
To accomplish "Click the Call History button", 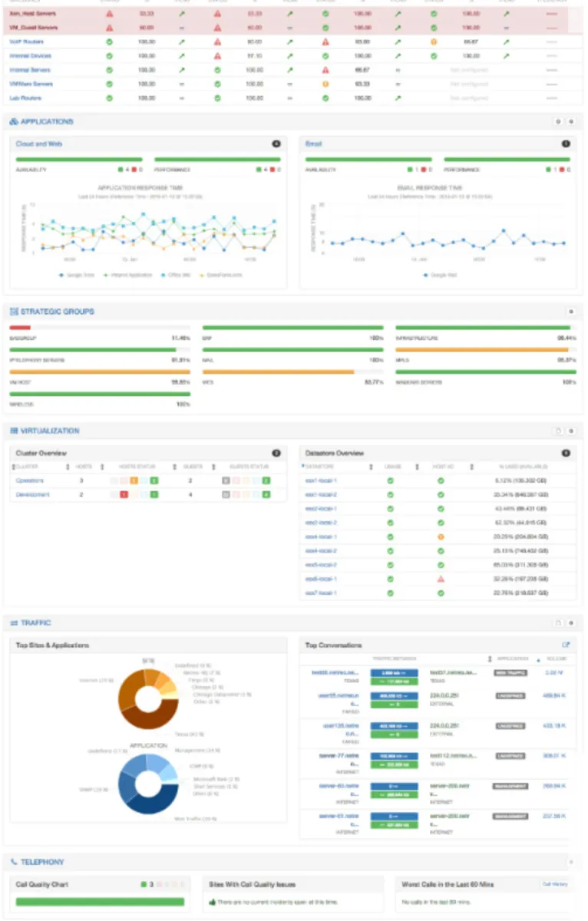I will (x=555, y=884).
